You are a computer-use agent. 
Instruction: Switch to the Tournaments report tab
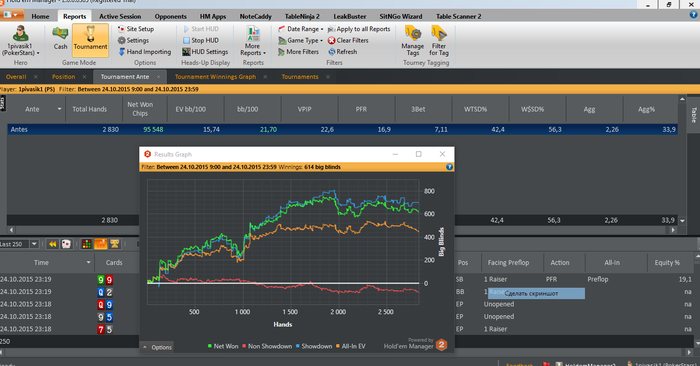(300, 77)
